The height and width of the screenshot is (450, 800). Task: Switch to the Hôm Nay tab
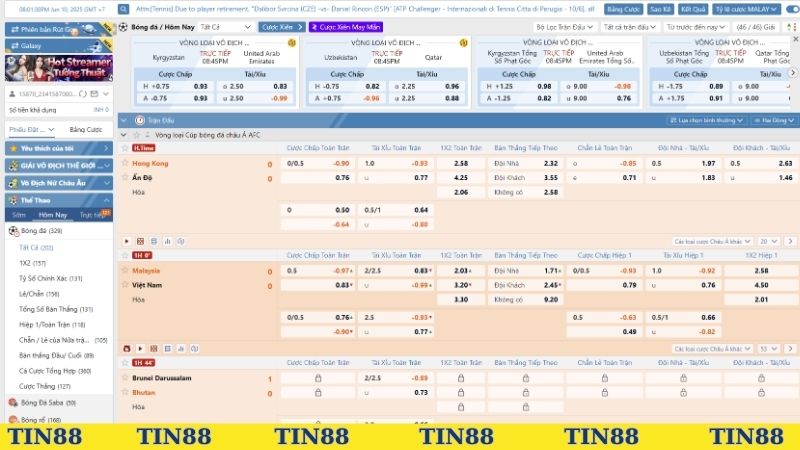tap(53, 215)
